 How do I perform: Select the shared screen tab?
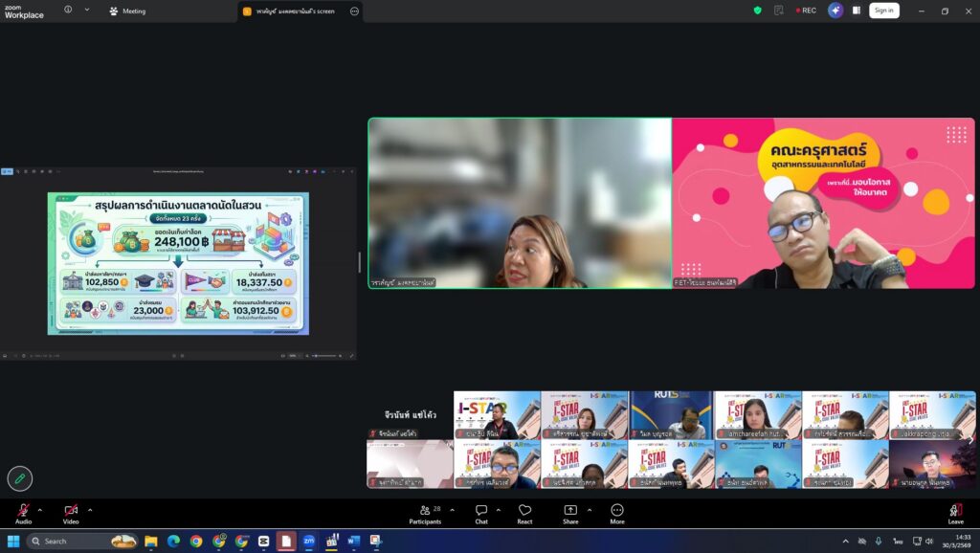[295, 11]
